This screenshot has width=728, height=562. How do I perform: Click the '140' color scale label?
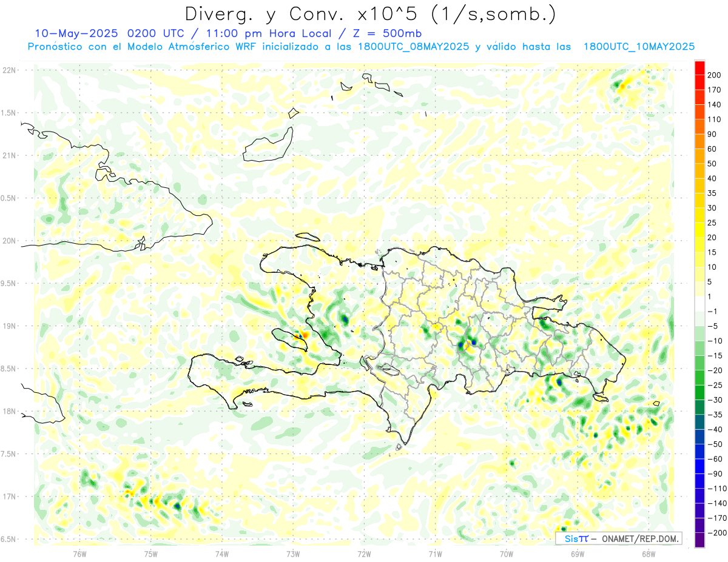click(714, 104)
